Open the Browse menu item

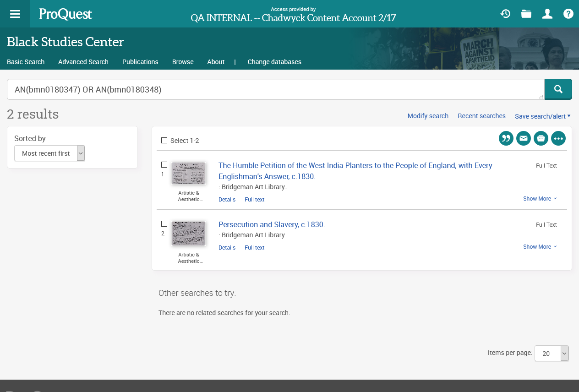[x=183, y=62]
